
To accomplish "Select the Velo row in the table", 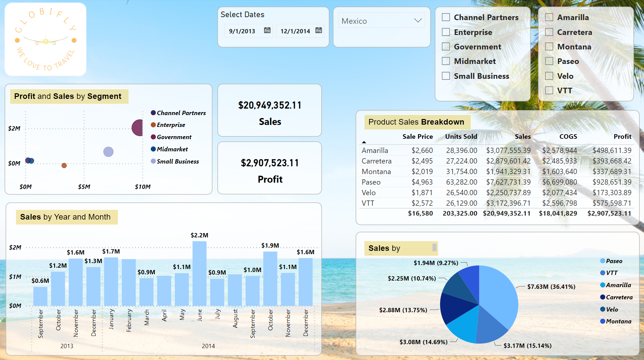I will click(x=496, y=193).
